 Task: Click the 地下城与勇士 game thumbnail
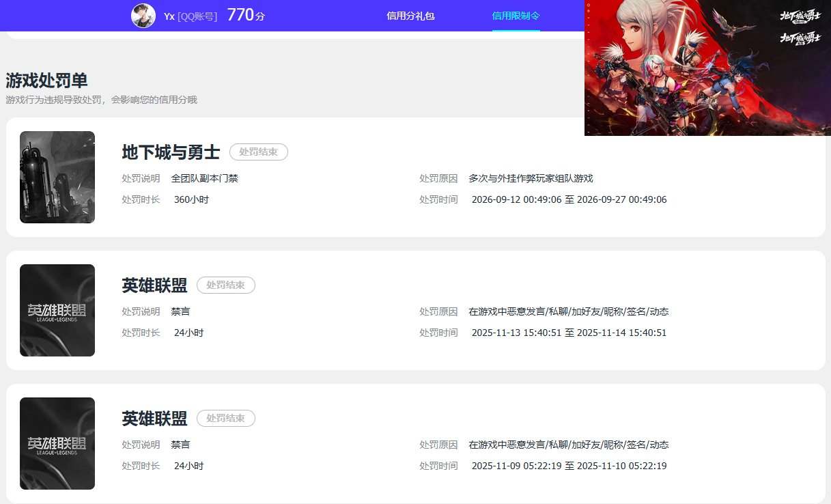click(57, 177)
